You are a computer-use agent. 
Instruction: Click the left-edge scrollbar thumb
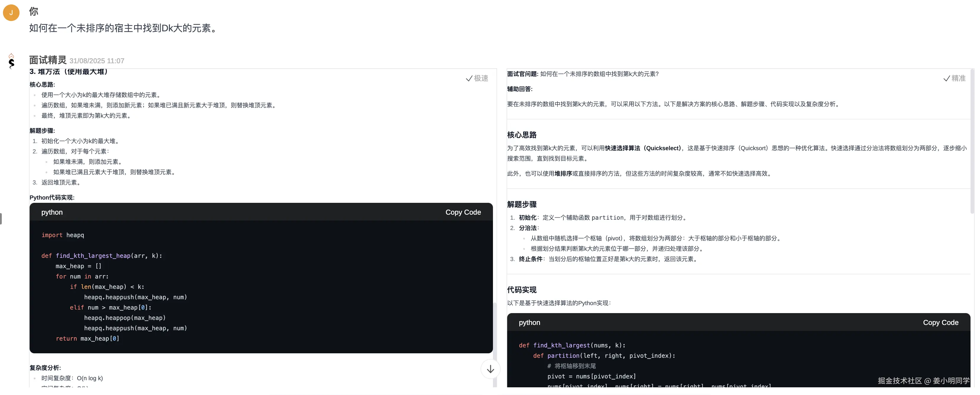(1, 218)
